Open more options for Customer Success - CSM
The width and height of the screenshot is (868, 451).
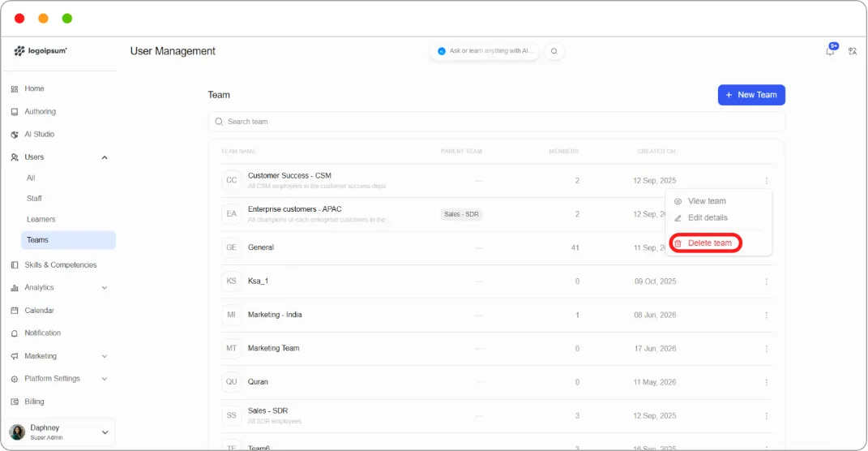766,181
